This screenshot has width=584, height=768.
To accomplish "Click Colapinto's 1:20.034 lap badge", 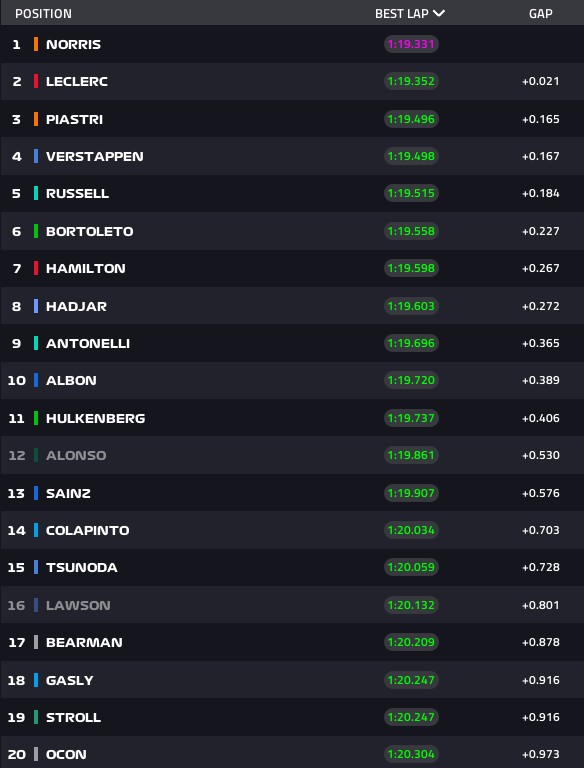I will coord(411,530).
